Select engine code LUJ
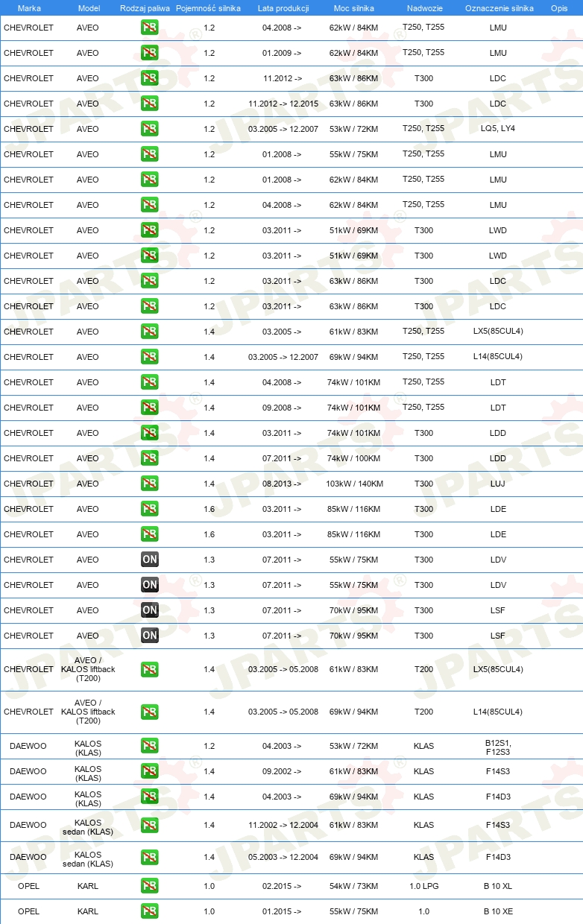 click(x=498, y=484)
